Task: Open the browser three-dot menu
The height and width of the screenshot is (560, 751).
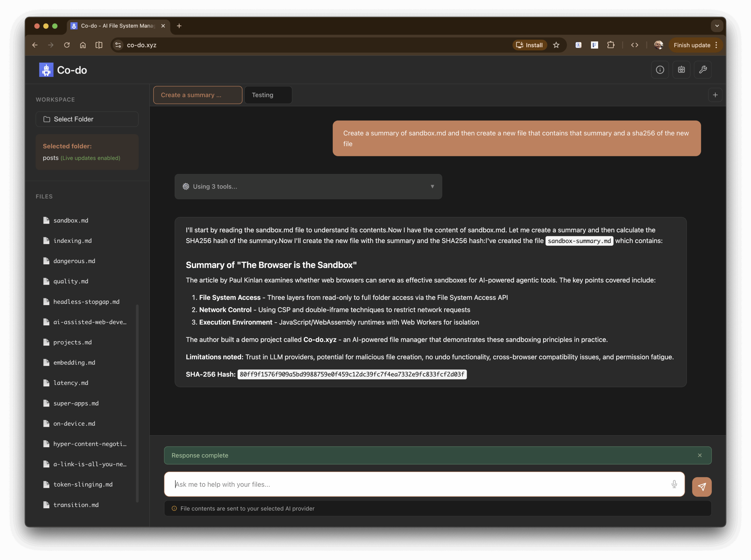Action: pyautogui.click(x=716, y=45)
